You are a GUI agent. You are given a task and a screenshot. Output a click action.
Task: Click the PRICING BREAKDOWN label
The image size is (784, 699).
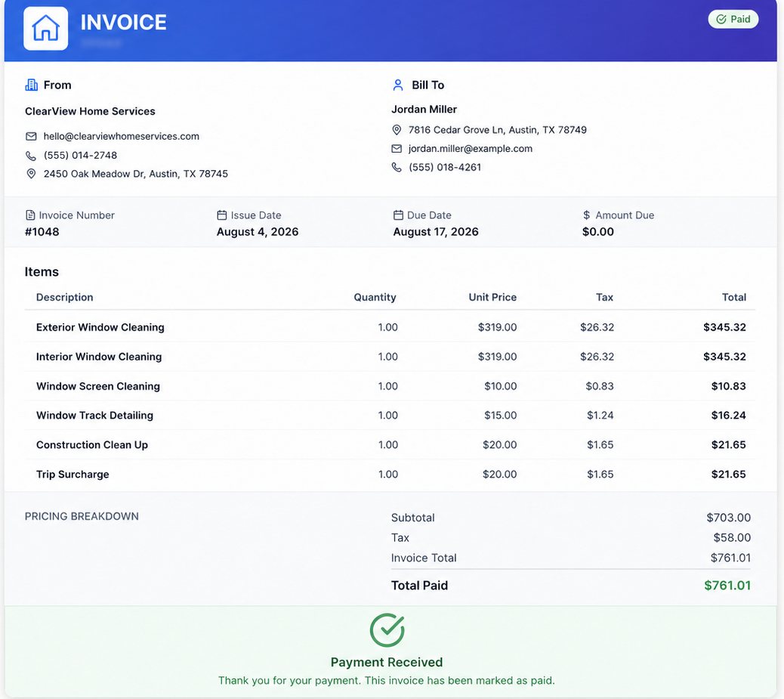coord(82,516)
